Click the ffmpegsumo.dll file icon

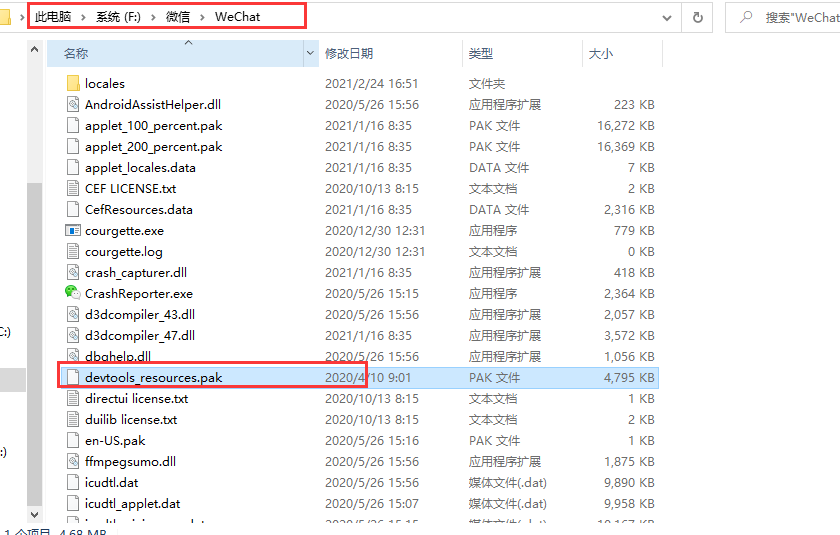click(x=73, y=461)
